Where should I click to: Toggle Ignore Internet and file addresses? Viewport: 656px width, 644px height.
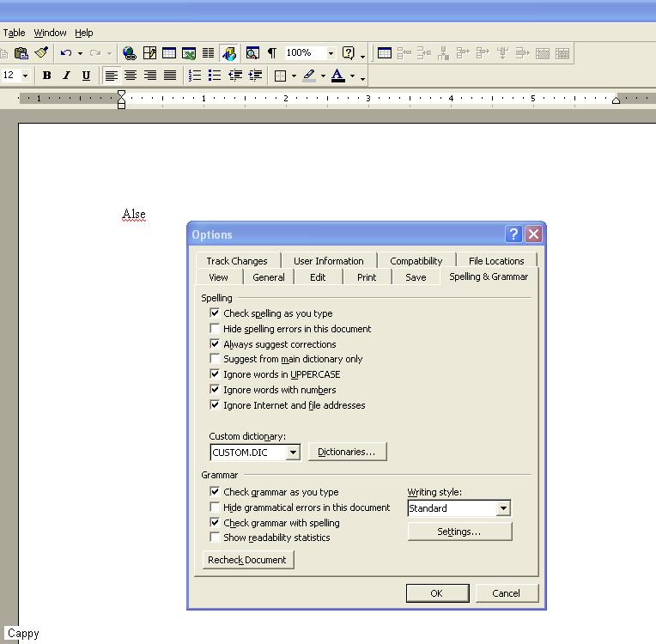point(215,405)
